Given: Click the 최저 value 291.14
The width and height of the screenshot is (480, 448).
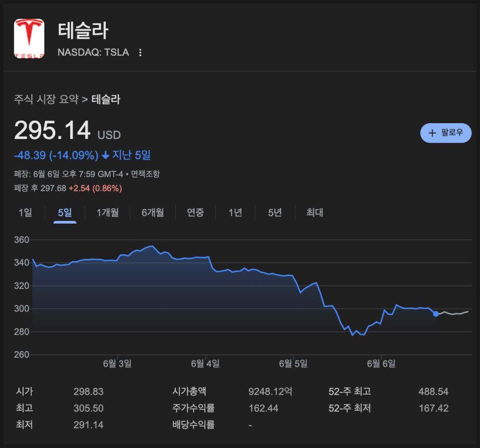Looking at the screenshot, I should (88, 425).
